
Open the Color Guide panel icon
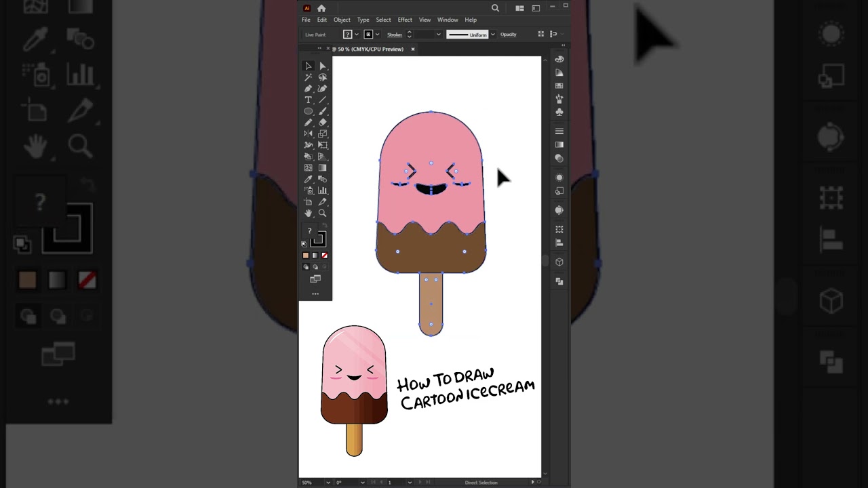559,73
